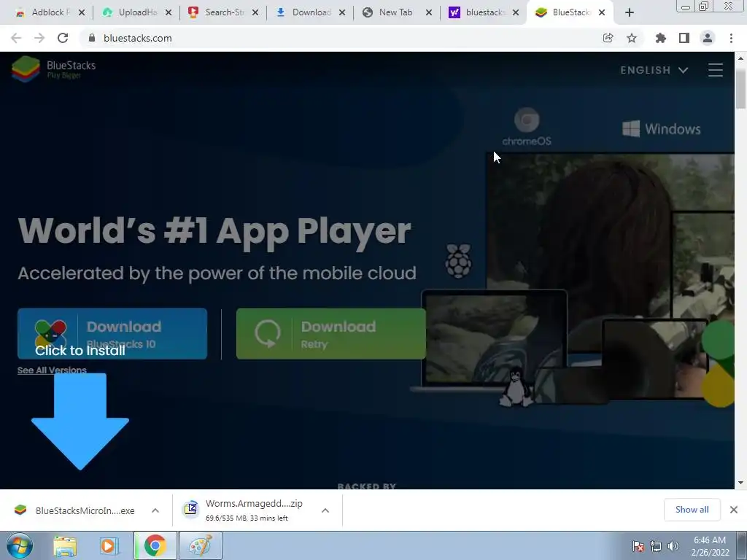This screenshot has width=747, height=560.
Task: Select the chromeOS platform icon
Action: [x=527, y=127]
